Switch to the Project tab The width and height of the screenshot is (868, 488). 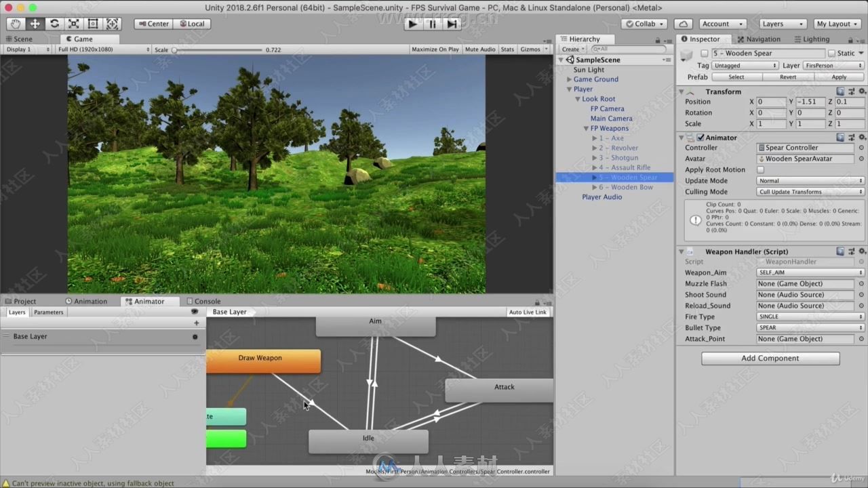pos(20,302)
